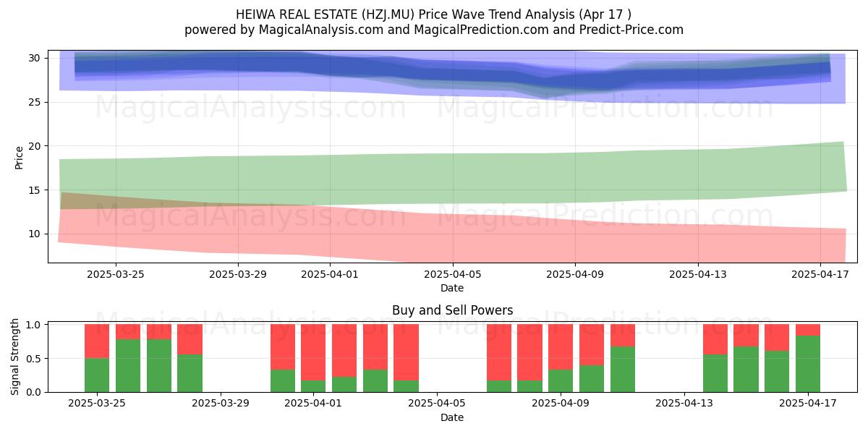Click price chart date tick '2025-03-29'
Viewport: 868px width, 434px height.
tap(238, 274)
